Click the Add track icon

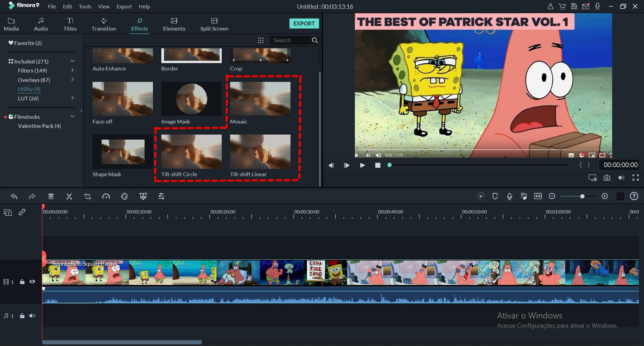(8, 212)
